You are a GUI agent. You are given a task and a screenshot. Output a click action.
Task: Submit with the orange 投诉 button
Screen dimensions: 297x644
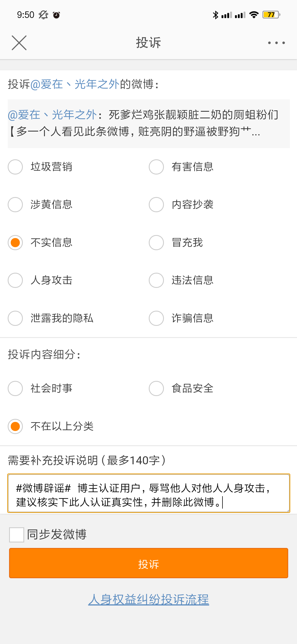(x=148, y=563)
